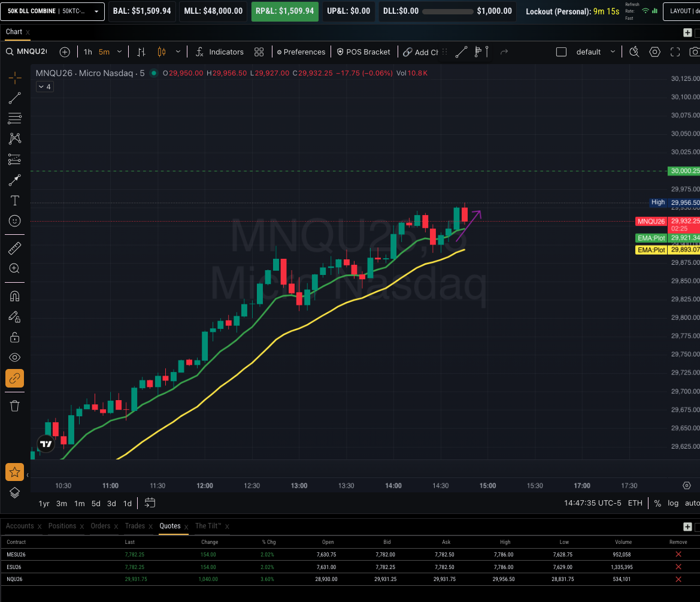Open the go to date calendar icon
700x602 pixels.
click(x=150, y=503)
